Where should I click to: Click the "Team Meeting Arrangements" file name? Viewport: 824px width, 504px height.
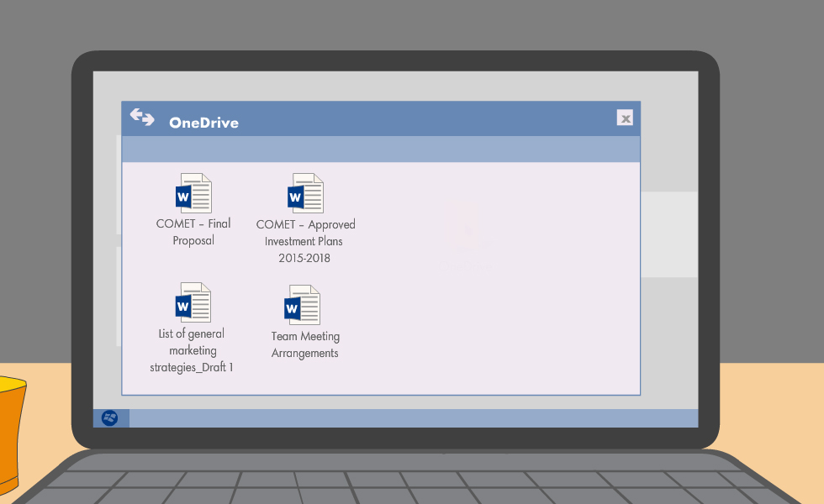point(305,344)
